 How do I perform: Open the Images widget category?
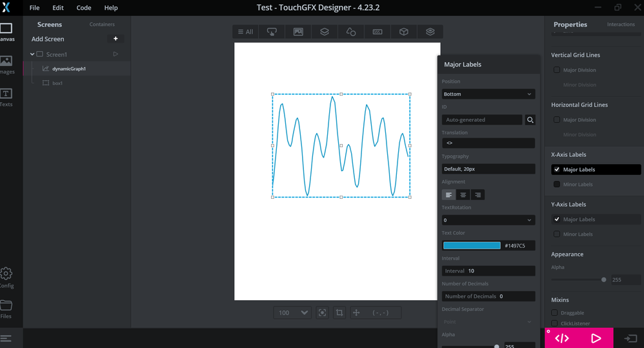click(298, 32)
